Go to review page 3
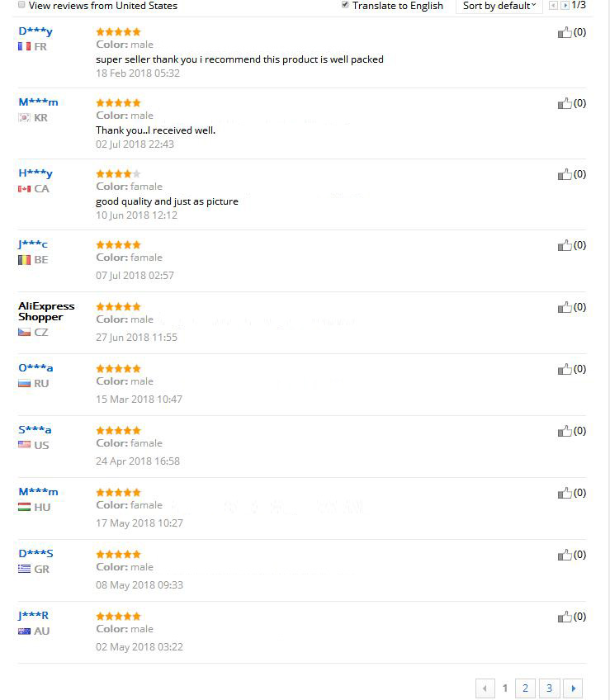The width and height of the screenshot is (610, 700). click(x=549, y=688)
